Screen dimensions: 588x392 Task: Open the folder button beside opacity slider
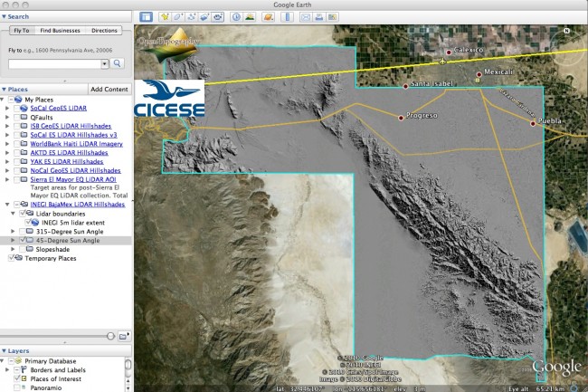[123, 337]
